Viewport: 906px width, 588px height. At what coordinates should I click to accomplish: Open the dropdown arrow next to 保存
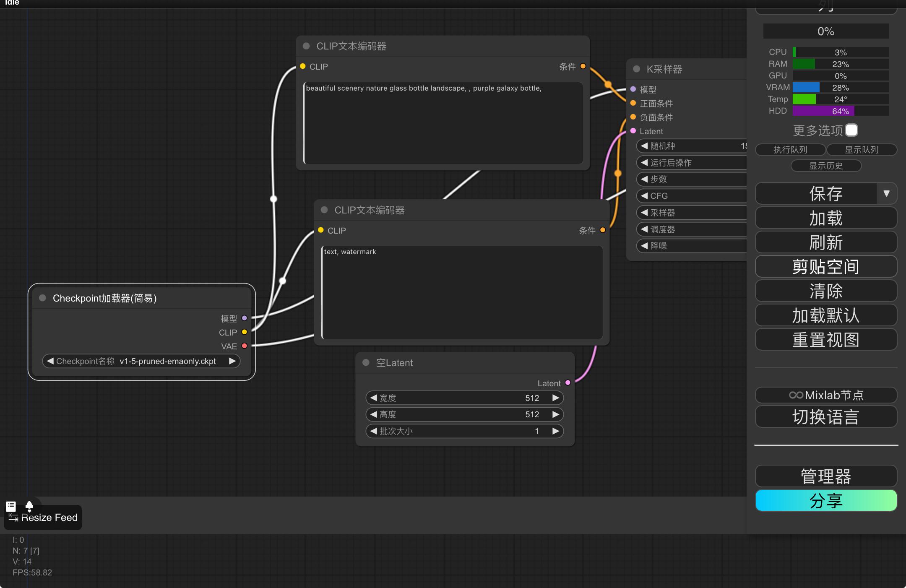[886, 193]
